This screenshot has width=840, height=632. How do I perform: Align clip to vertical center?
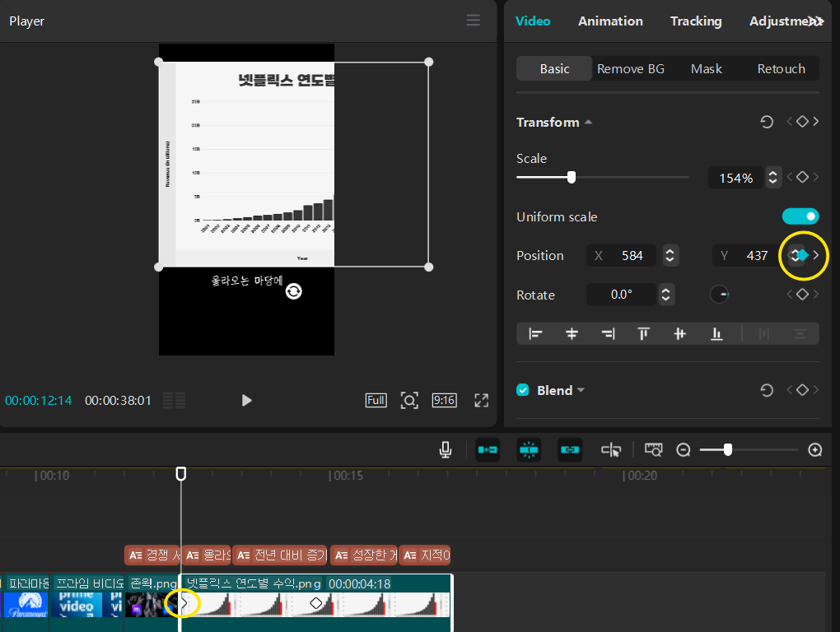pos(679,334)
